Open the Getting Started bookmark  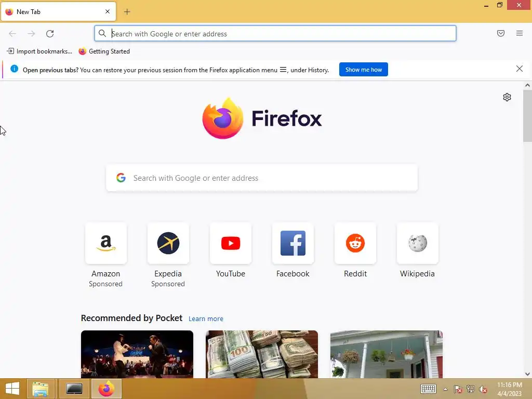click(104, 51)
